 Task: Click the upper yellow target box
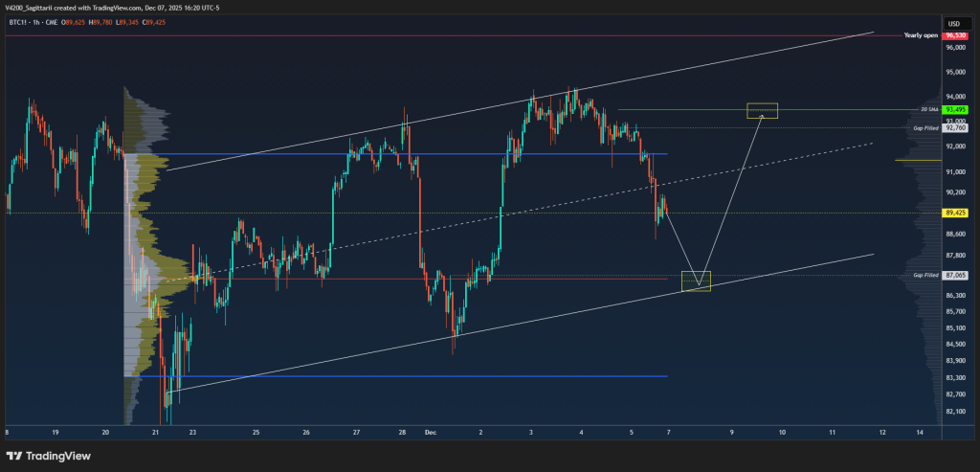(762, 110)
